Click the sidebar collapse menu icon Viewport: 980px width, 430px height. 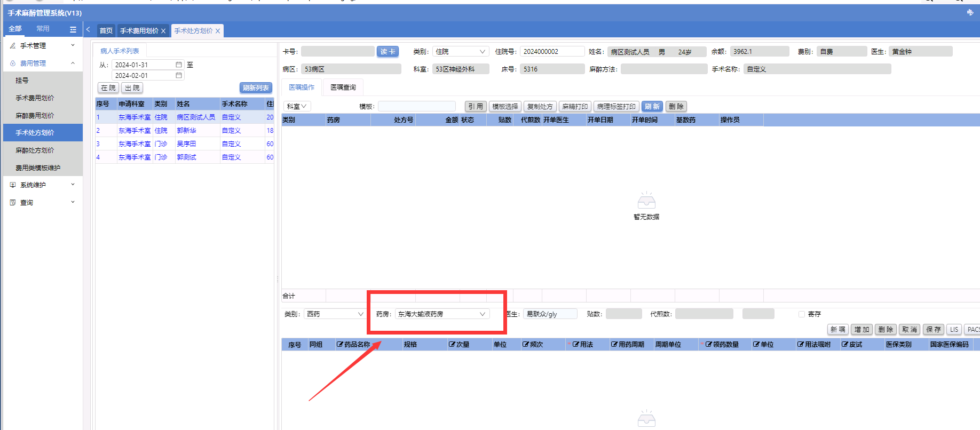[73, 29]
